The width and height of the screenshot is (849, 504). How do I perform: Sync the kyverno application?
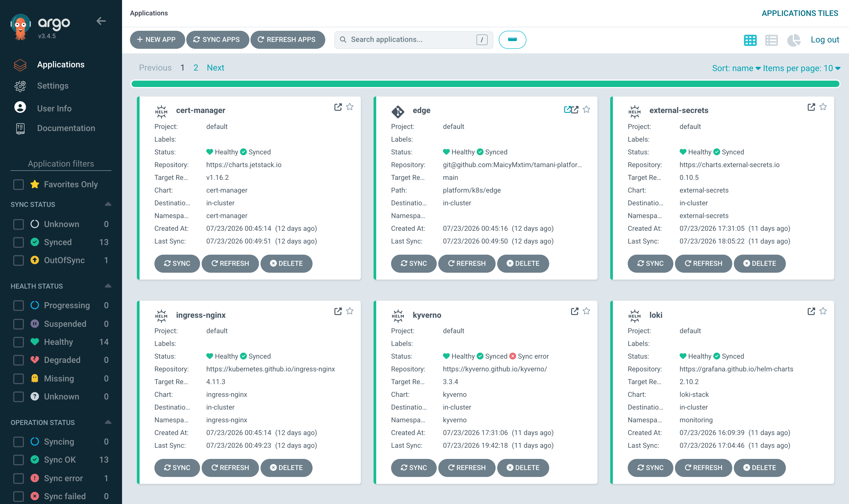pyautogui.click(x=413, y=468)
